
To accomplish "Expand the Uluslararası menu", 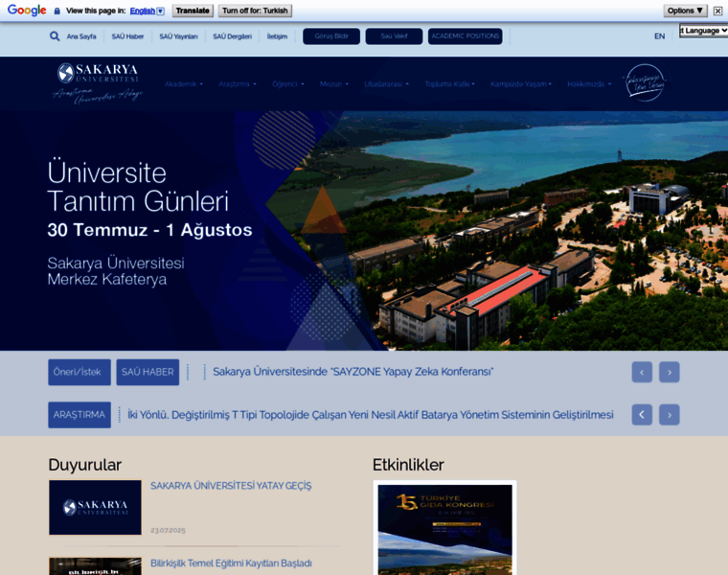I will [387, 84].
